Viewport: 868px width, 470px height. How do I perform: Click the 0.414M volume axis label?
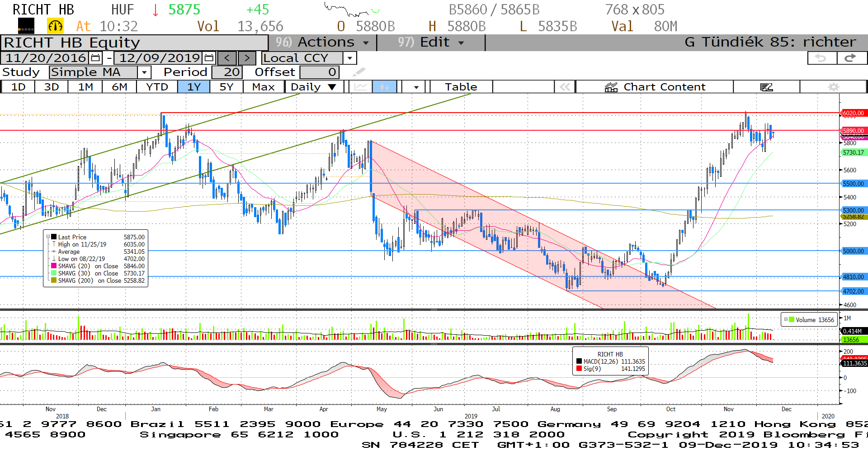854,331
